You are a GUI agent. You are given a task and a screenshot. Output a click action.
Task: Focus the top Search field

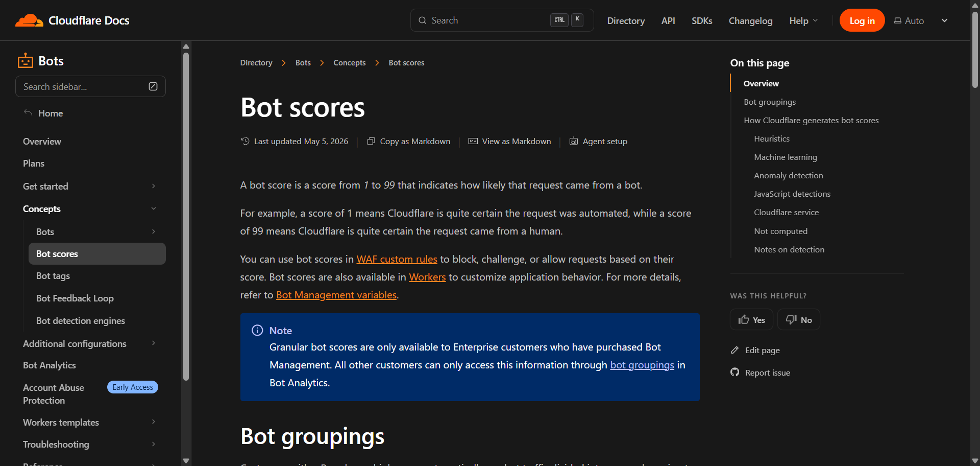pyautogui.click(x=502, y=20)
